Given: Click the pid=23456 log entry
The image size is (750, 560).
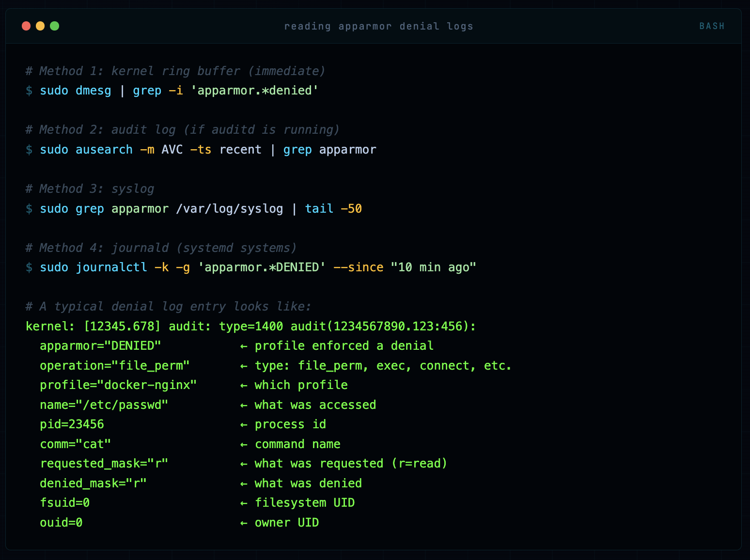Looking at the screenshot, I should click(x=72, y=424).
